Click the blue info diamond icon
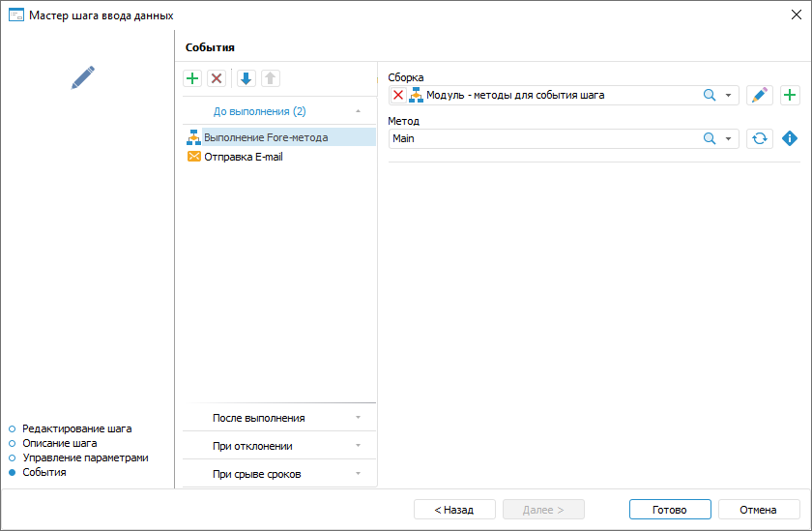Image resolution: width=812 pixels, height=531 pixels. point(790,138)
